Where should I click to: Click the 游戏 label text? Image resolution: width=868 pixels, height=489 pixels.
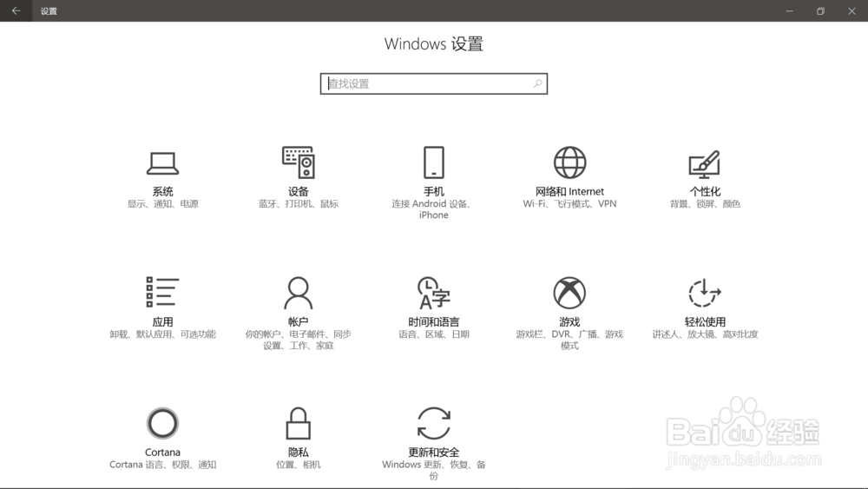(x=569, y=321)
